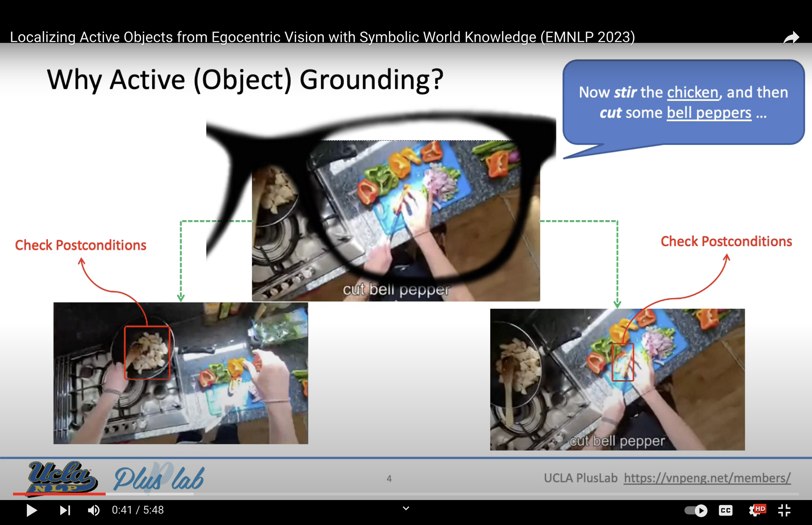Expand the chevron below the progress bar
The width and height of the screenshot is (812, 525).
click(x=406, y=508)
